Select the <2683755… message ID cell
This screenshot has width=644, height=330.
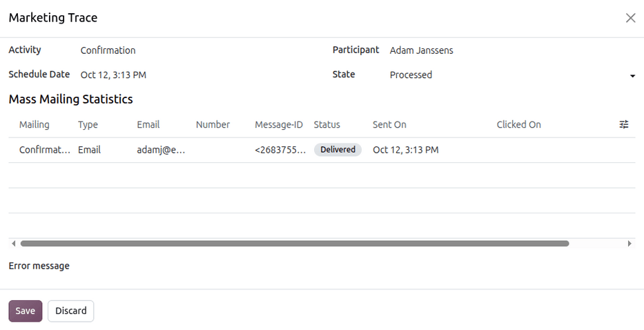280,150
